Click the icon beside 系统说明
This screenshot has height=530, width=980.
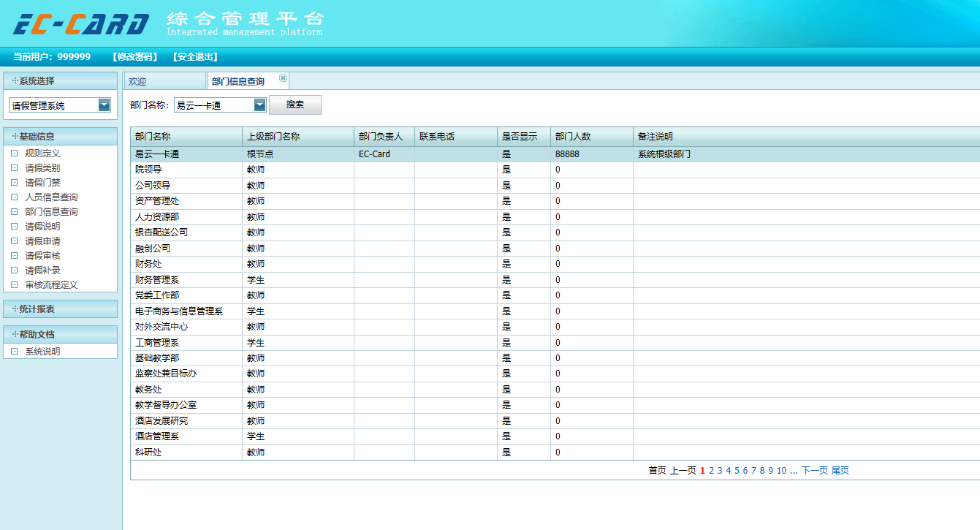pos(14,352)
